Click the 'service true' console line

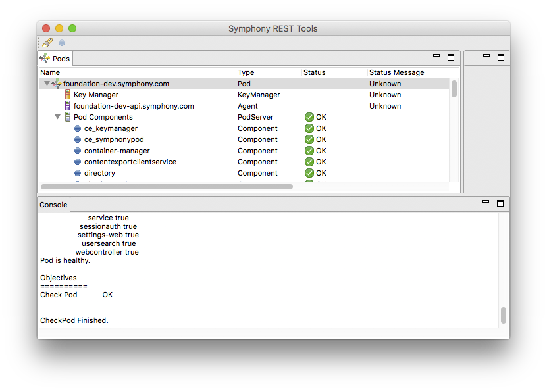[109, 218]
